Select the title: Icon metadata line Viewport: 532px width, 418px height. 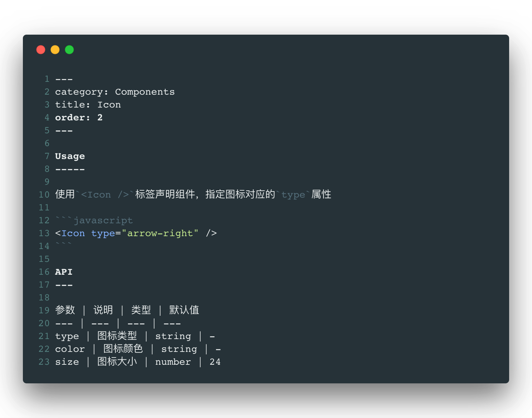click(x=88, y=105)
